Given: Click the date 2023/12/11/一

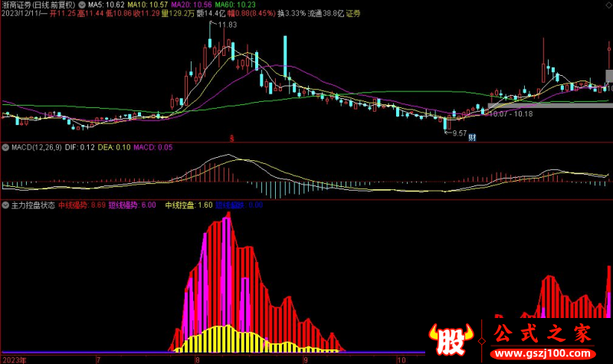Looking at the screenshot, I should point(25,14).
